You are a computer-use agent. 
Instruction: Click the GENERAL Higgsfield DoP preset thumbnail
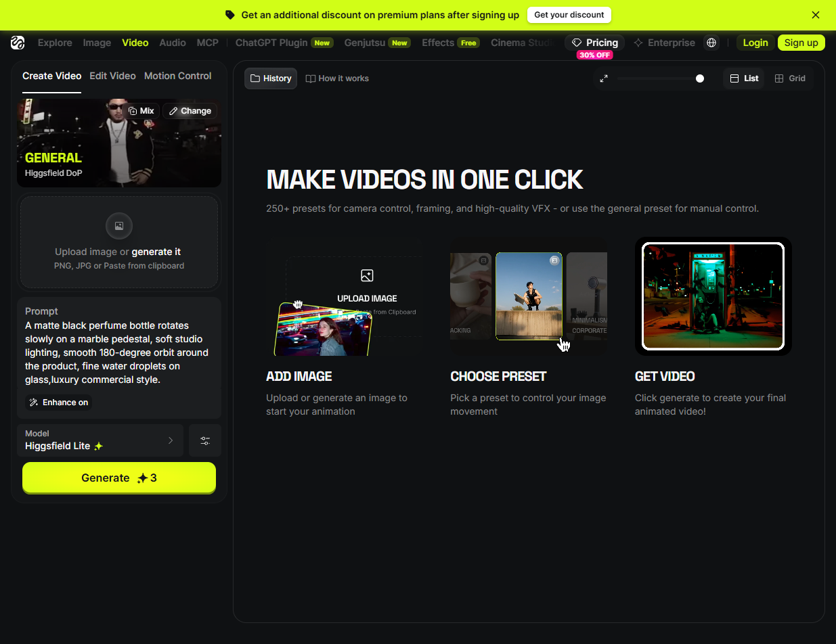pyautogui.click(x=119, y=143)
